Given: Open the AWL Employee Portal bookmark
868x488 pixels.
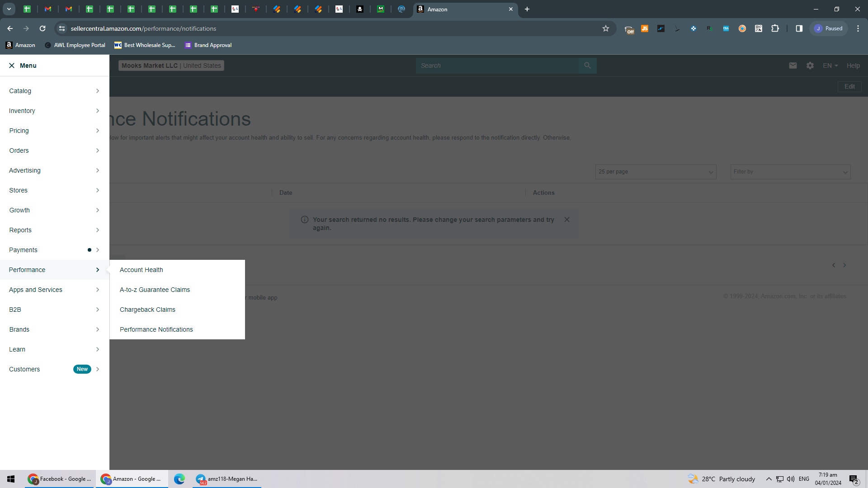Looking at the screenshot, I should pos(75,45).
